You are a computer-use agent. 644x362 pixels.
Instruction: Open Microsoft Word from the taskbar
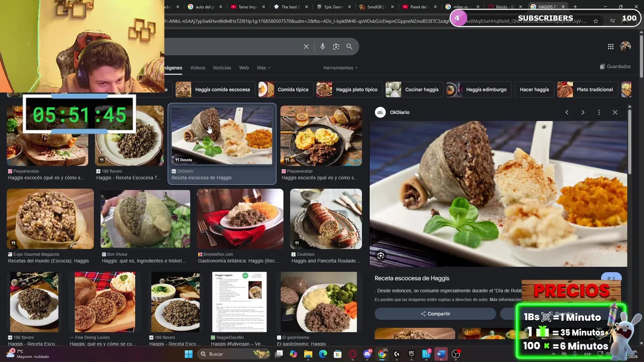click(x=441, y=354)
